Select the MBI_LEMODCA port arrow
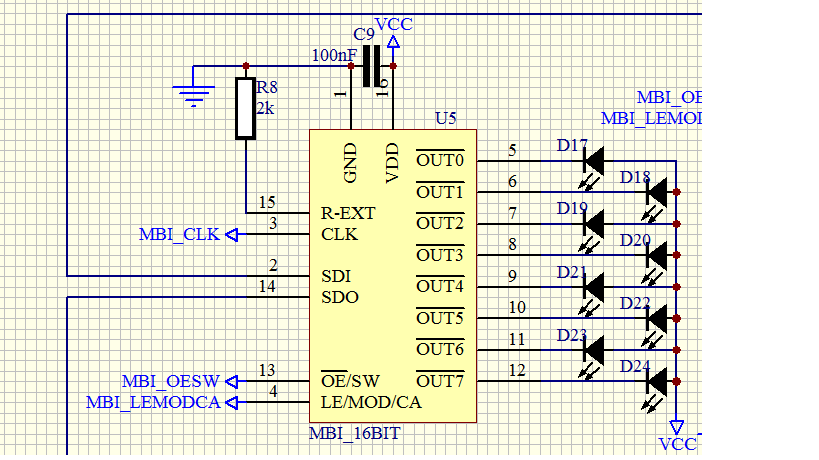The height and width of the screenshot is (460, 819). pyautogui.click(x=231, y=403)
